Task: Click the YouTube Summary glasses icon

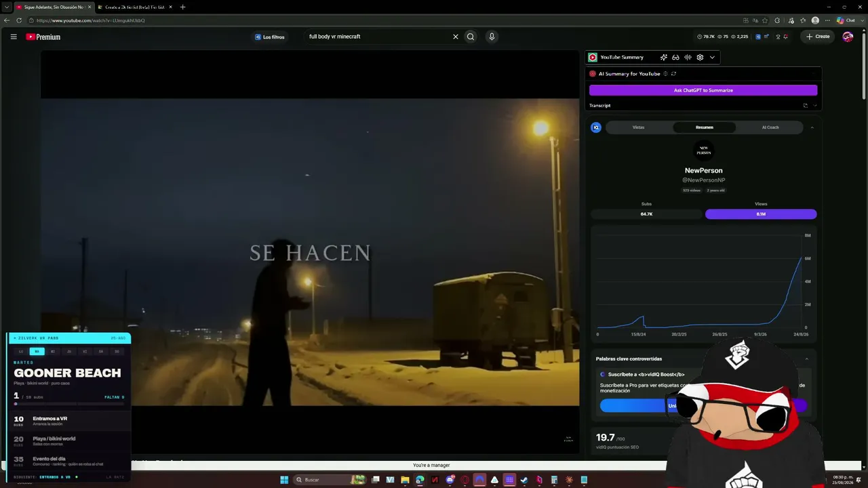Action: coord(675,58)
